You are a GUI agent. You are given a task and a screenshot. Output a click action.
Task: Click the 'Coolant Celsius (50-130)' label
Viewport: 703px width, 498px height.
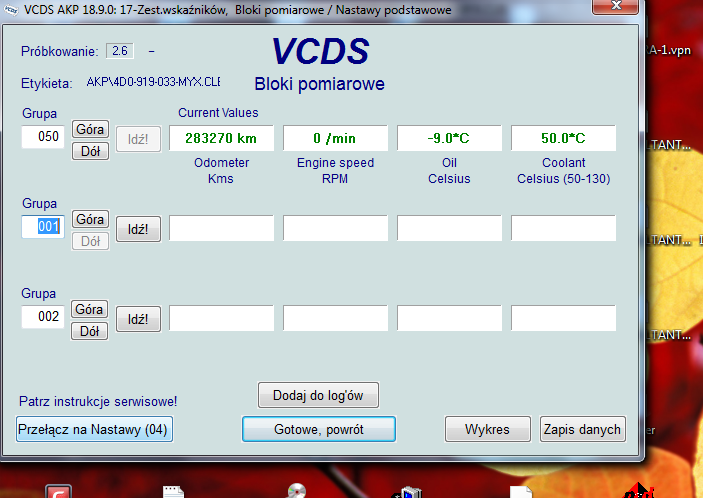tap(564, 171)
